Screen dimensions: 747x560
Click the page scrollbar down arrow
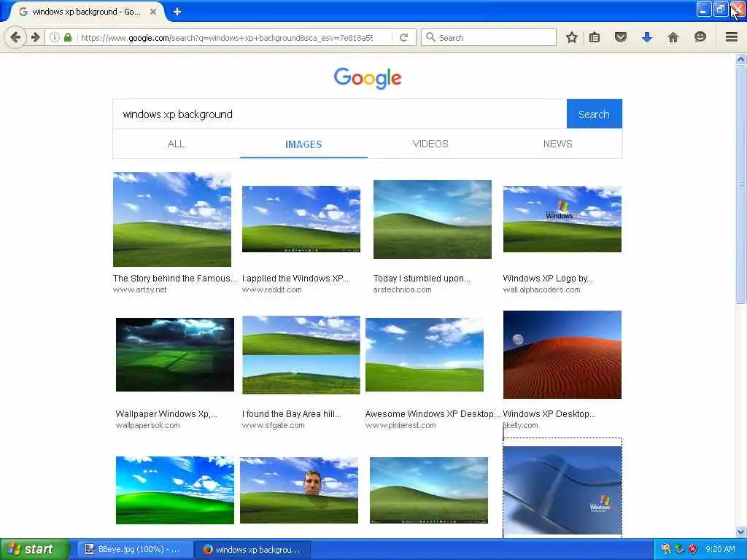click(740, 532)
